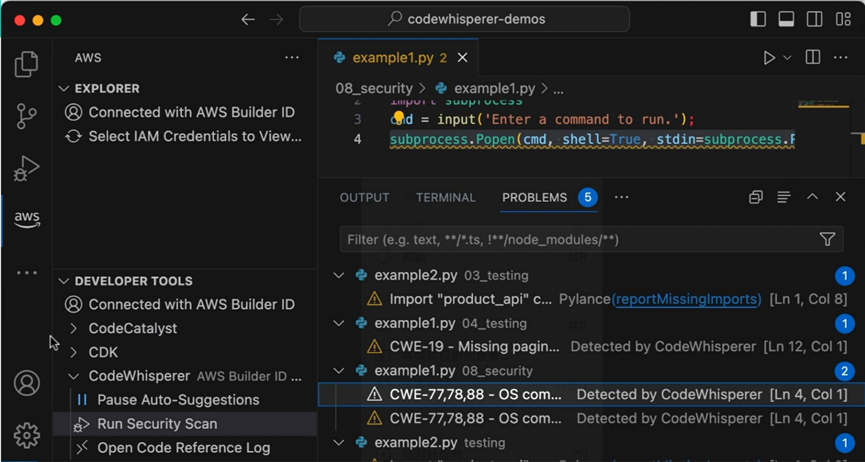Image resolution: width=865 pixels, height=462 pixels.
Task: Open the Source Control view
Action: point(26,116)
